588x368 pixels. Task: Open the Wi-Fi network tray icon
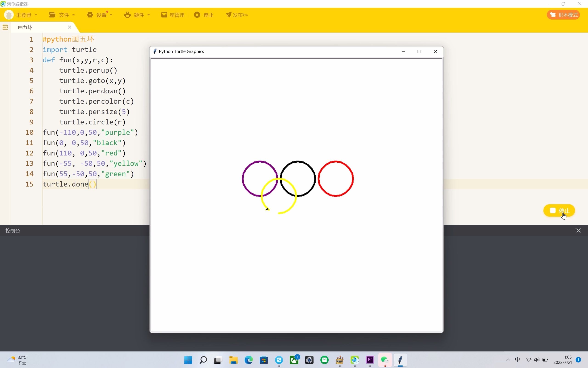point(529,359)
